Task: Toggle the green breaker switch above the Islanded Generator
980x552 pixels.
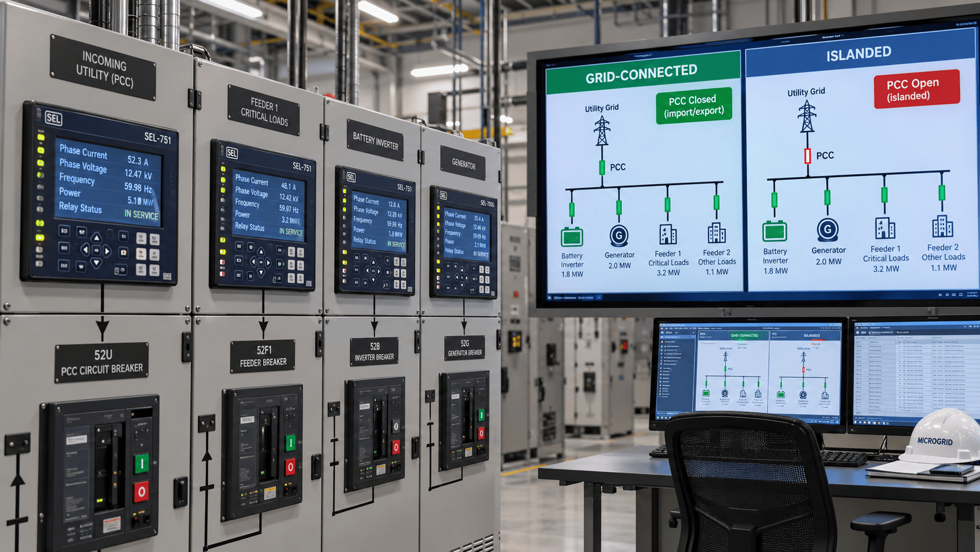Action: click(828, 197)
